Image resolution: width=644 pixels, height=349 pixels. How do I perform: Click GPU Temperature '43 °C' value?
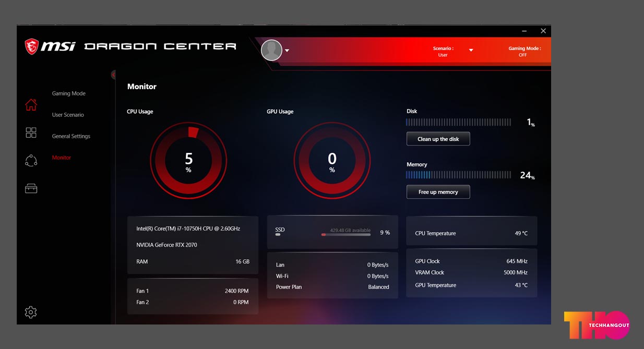point(521,285)
